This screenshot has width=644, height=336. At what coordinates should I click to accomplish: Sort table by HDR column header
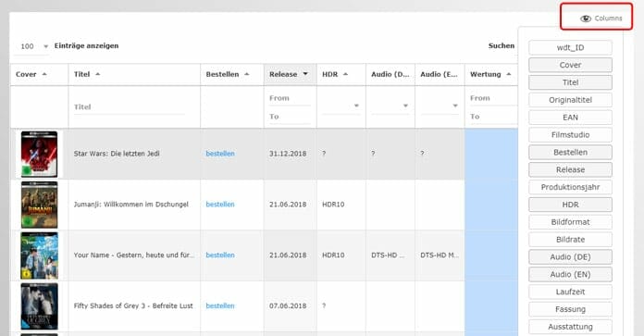click(341, 74)
